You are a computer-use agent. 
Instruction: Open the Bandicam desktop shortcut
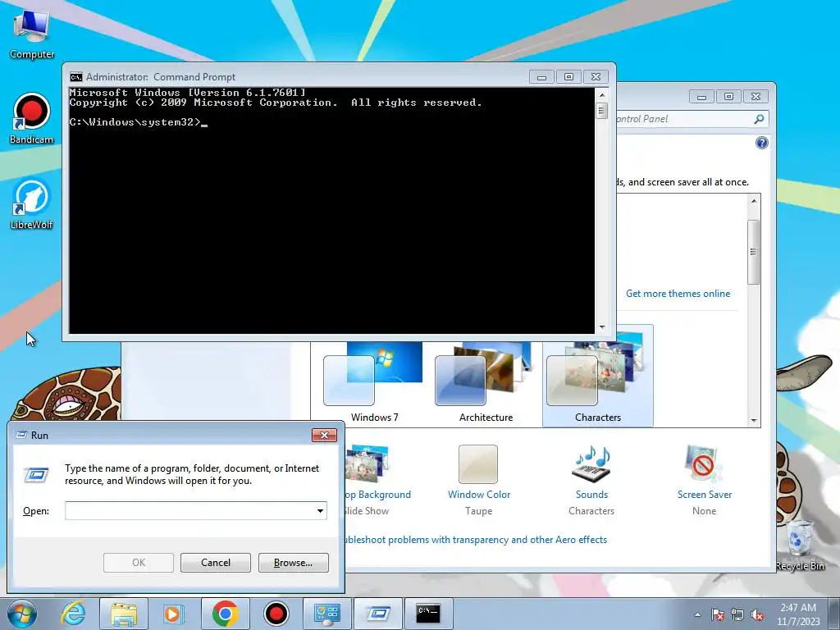pos(32,118)
